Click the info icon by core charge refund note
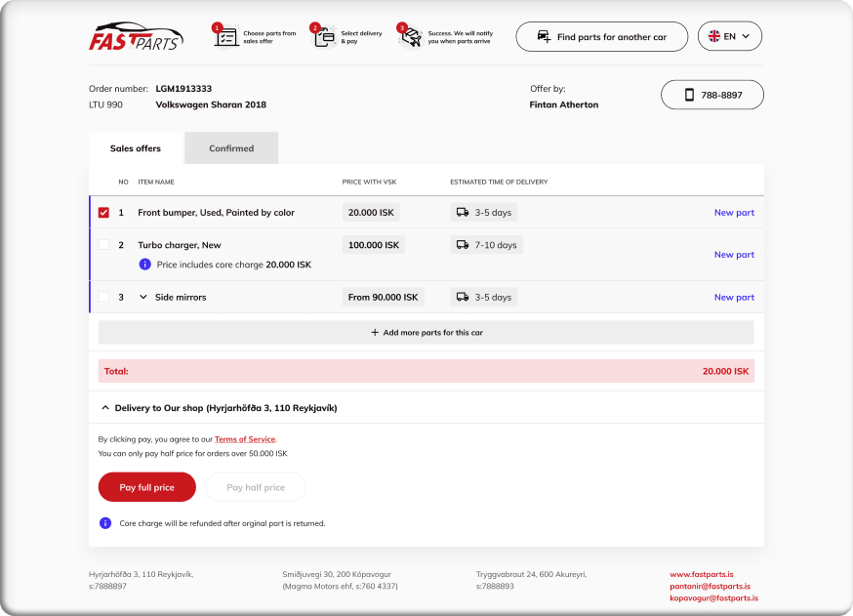This screenshot has height=616, width=853. pyautogui.click(x=105, y=523)
